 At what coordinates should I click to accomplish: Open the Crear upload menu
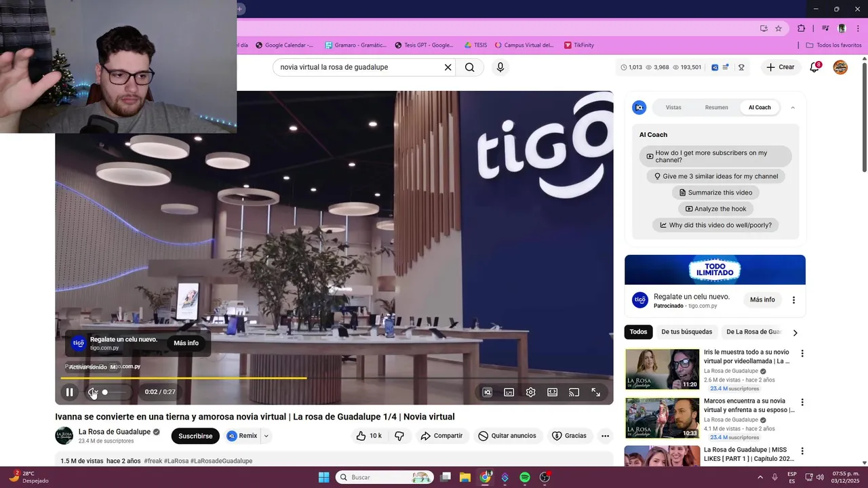click(x=781, y=67)
